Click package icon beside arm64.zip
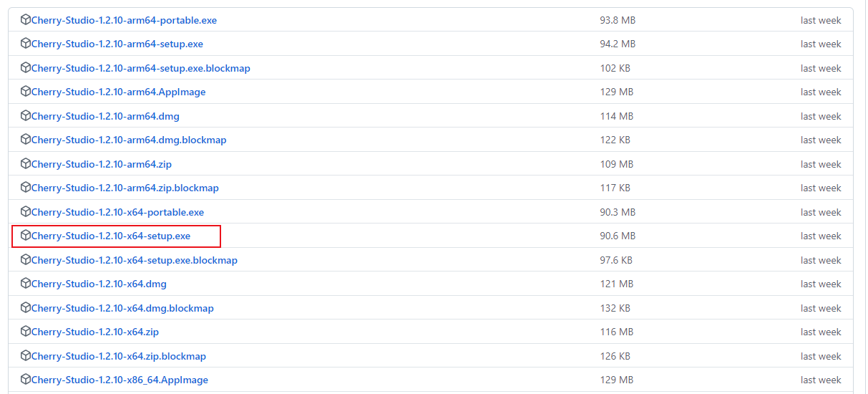Viewport: 868px width, 394px height. pos(26,164)
